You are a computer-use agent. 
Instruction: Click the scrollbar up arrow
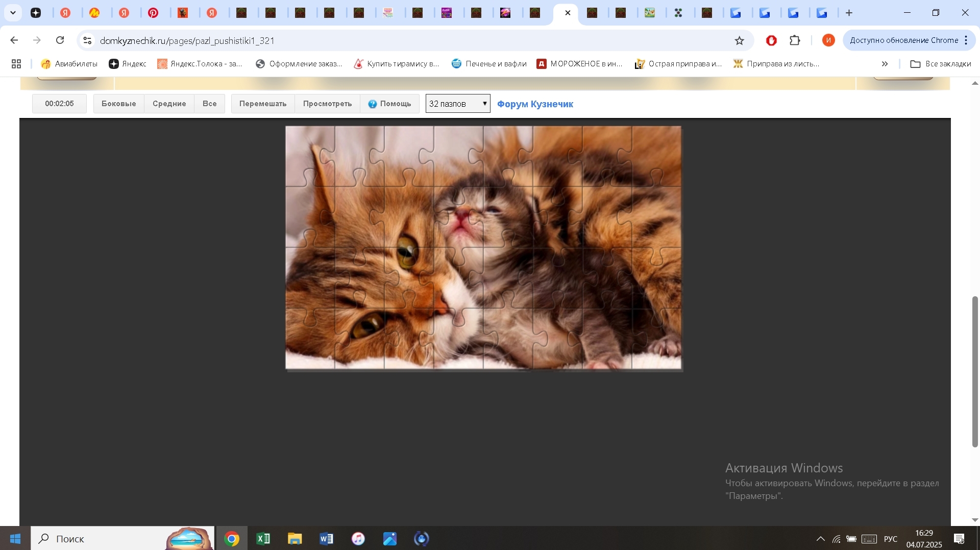975,83
